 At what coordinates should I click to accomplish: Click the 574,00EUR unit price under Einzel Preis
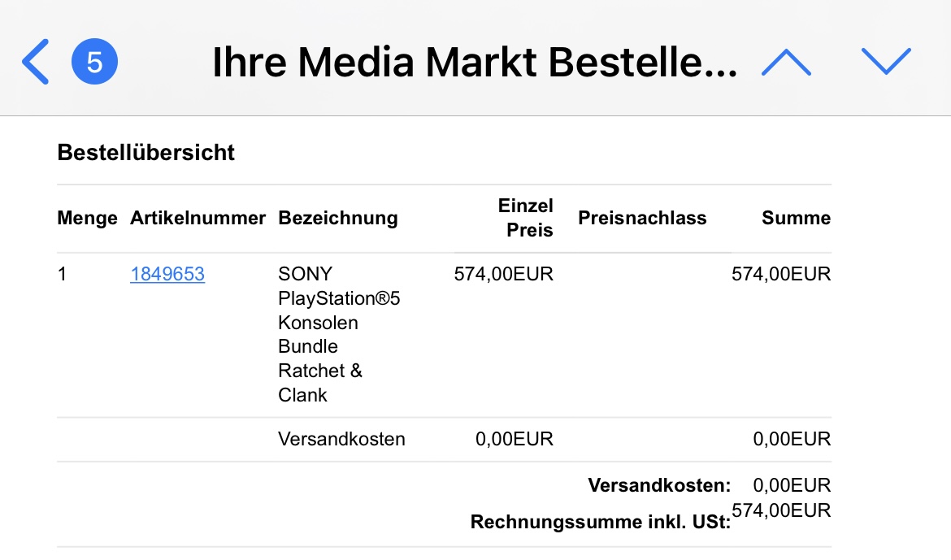point(503,274)
